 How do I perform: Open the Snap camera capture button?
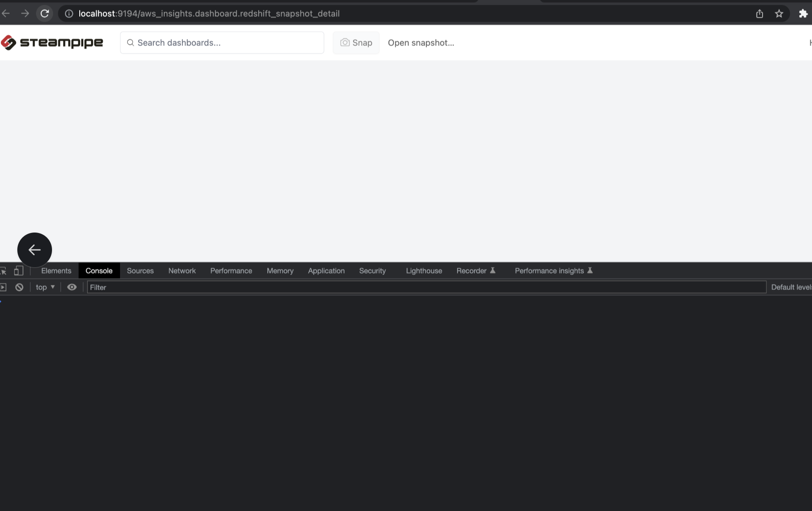pos(356,42)
